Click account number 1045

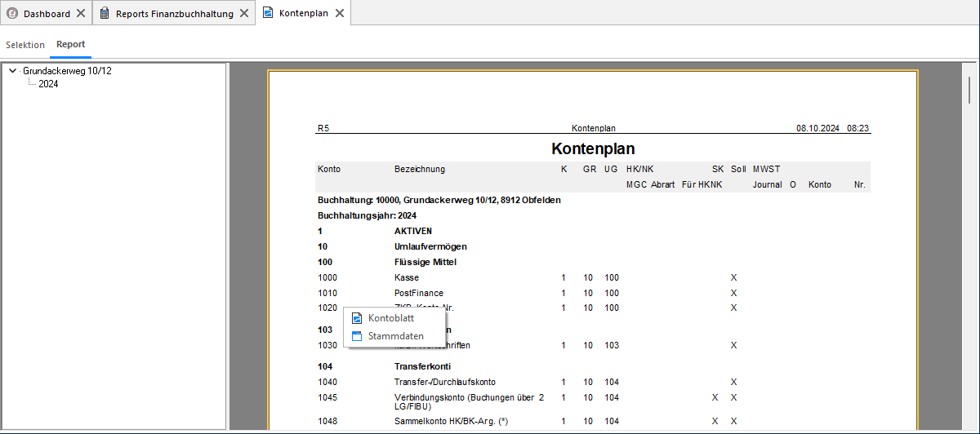coord(327,397)
